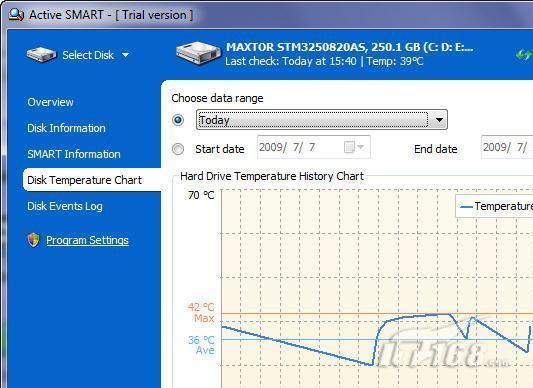The width and height of the screenshot is (533, 388).
Task: Click the Today combo box dropdown arrow
Action: [x=439, y=120]
